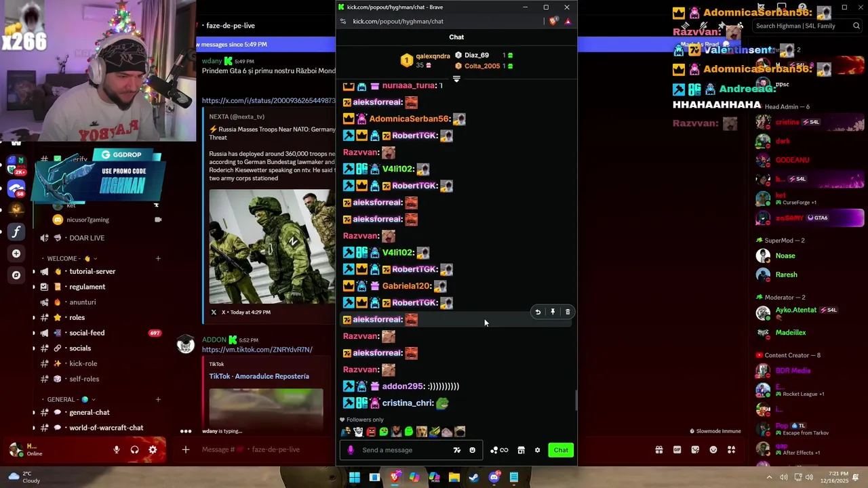This screenshot has width=868, height=488.
Task: Open Discord gift icon in message bar
Action: (658, 449)
